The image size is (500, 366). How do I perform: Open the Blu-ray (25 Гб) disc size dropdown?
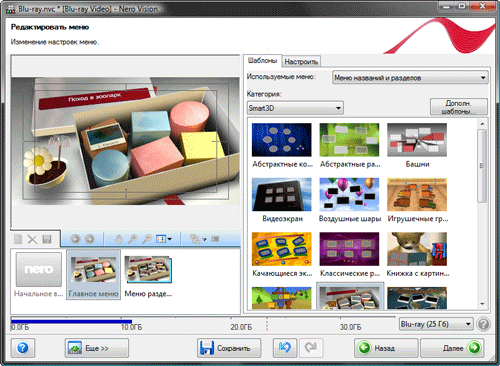pyautogui.click(x=436, y=324)
